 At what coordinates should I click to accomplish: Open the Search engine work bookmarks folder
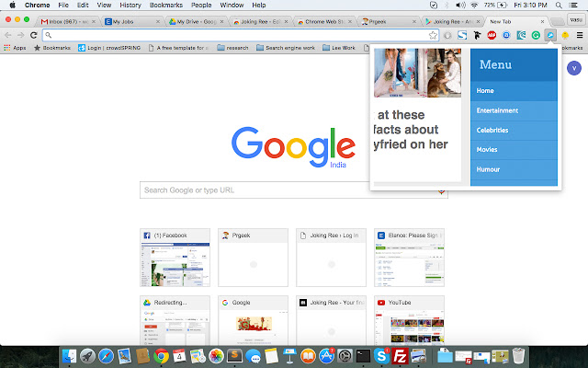286,48
